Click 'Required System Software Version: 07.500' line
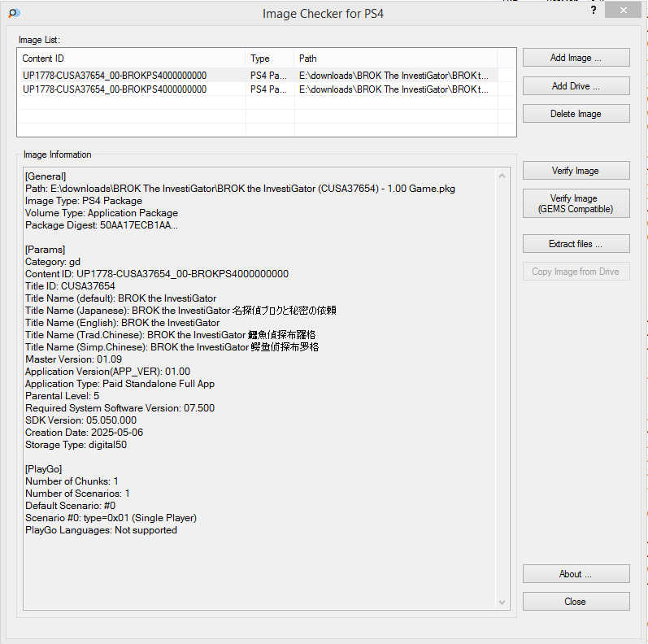Image resolution: width=648 pixels, height=644 pixels. 120,408
